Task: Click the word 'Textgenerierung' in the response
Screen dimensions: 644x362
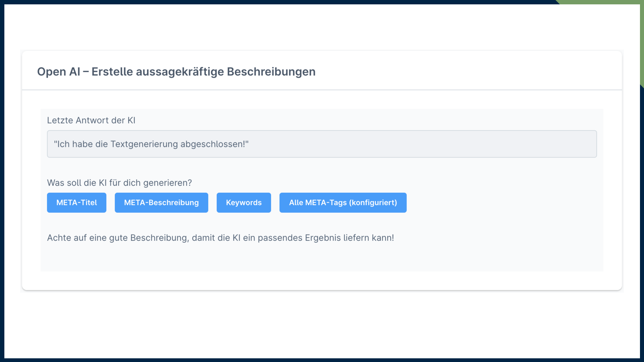Action: pos(144,144)
